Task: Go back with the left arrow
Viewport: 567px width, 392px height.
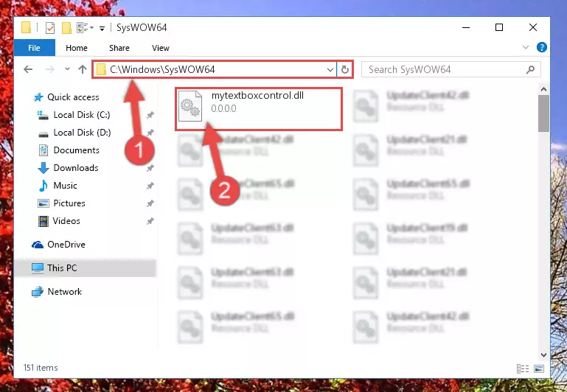Action: 28,69
